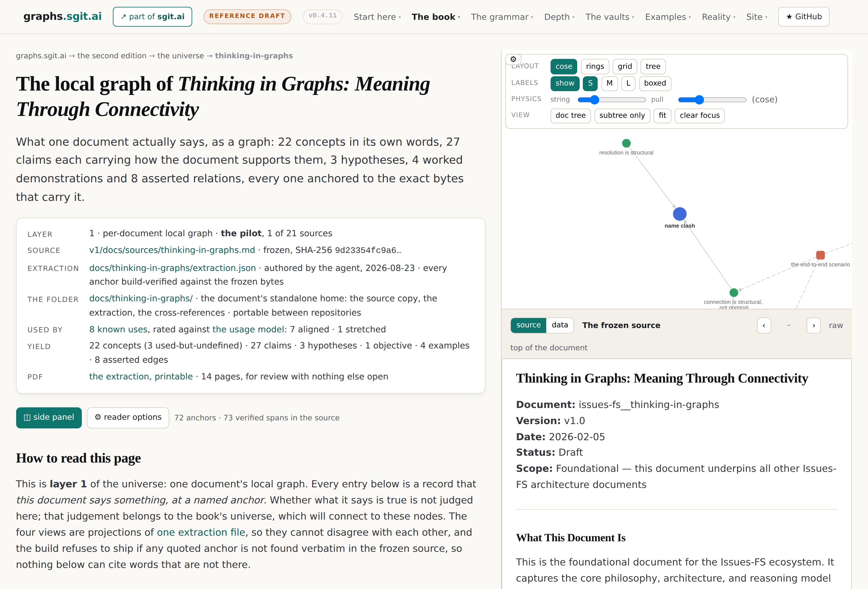Select the green 'resolution is structural' node
This screenshot has width=868, height=589.
(x=626, y=143)
